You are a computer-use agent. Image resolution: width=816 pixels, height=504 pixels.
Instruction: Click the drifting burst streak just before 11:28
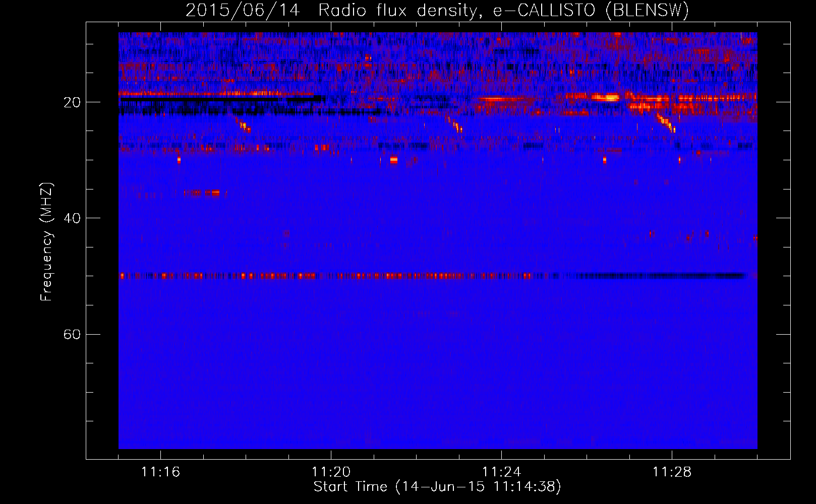pyautogui.click(x=665, y=122)
